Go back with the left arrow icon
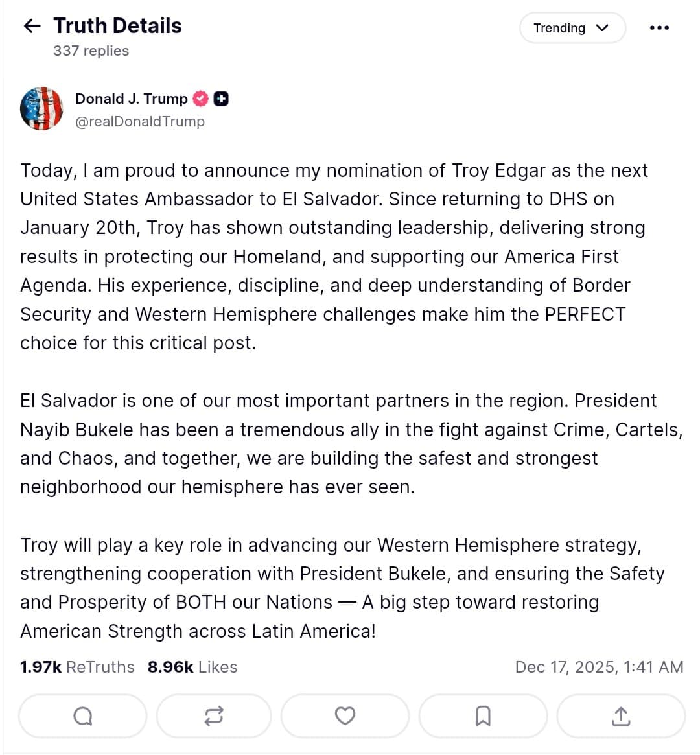Screen dimensions: 700x755 [31, 25]
